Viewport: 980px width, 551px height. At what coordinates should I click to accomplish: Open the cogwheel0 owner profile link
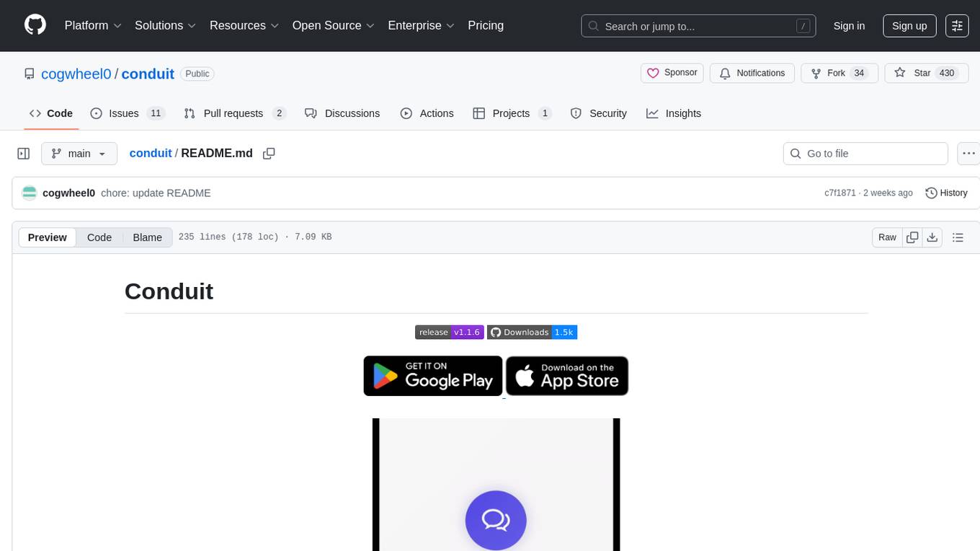pos(76,74)
